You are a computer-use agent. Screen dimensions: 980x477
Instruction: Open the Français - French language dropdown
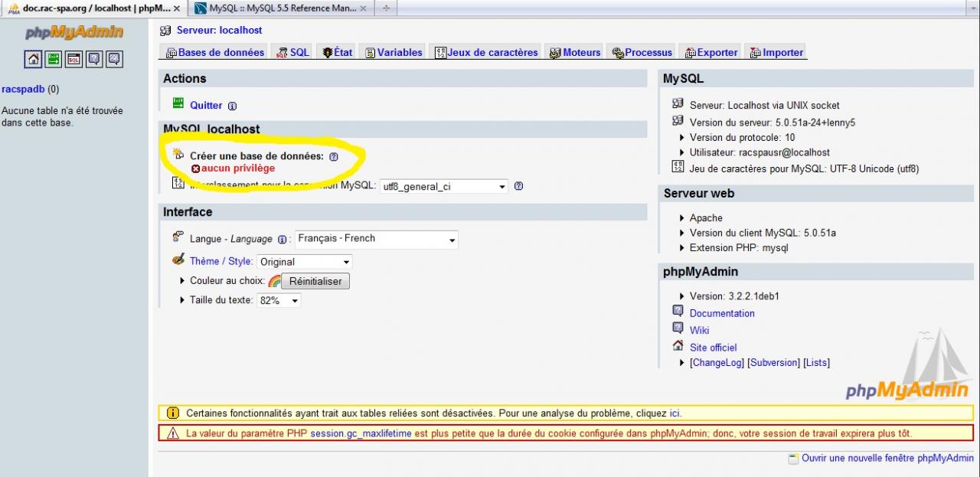click(x=376, y=239)
